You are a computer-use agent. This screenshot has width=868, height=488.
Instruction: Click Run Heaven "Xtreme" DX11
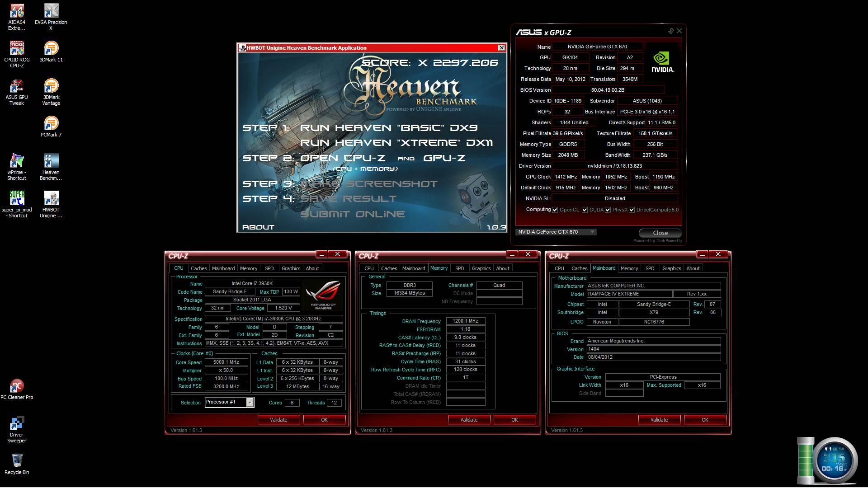[x=396, y=142]
